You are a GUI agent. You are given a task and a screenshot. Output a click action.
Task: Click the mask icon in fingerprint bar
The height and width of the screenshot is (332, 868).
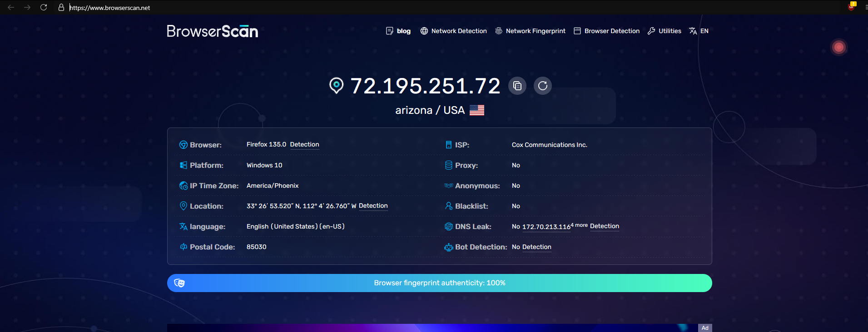point(179,283)
